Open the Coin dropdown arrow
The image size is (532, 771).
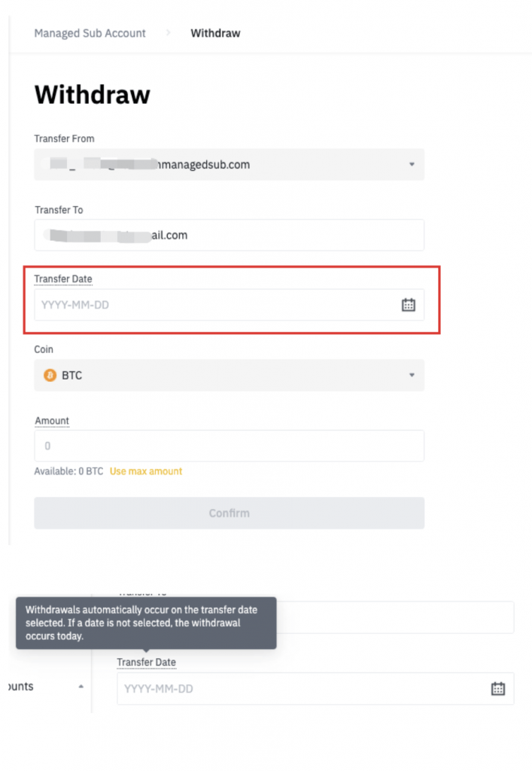[412, 375]
